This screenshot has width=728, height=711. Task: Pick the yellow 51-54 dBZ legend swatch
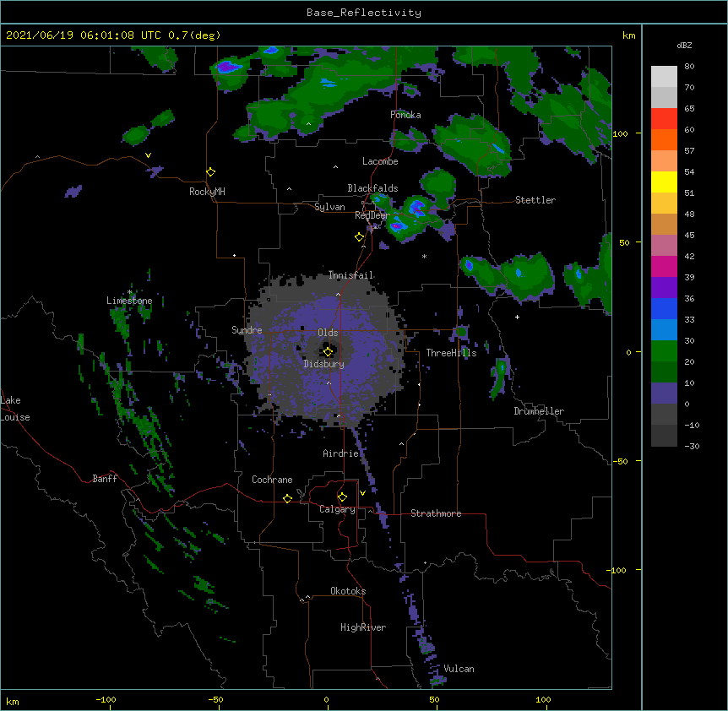tap(664, 182)
